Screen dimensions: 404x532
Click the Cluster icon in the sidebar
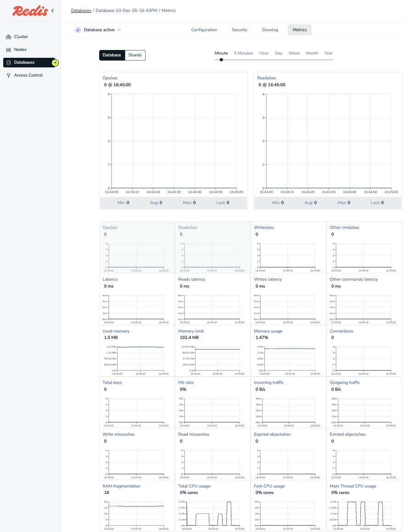8,37
